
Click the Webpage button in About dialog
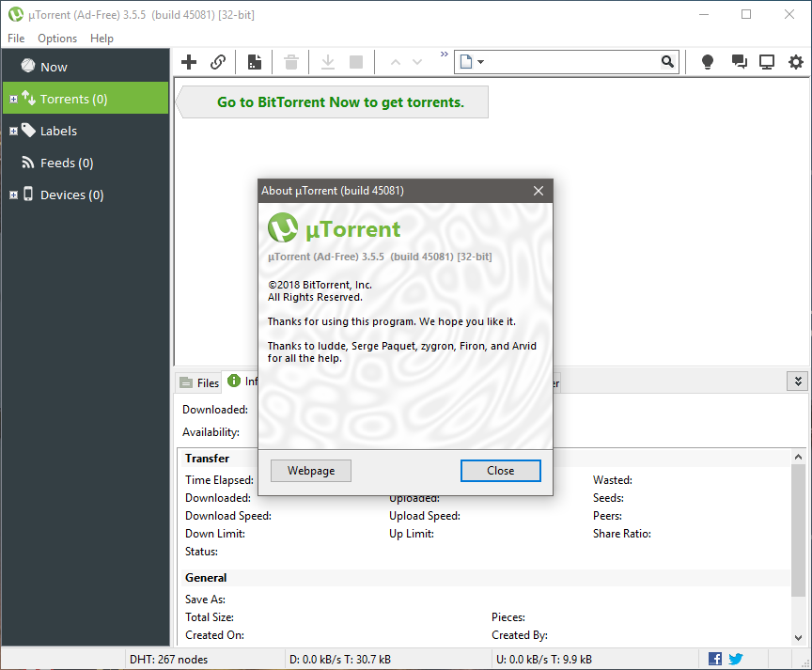click(x=311, y=471)
